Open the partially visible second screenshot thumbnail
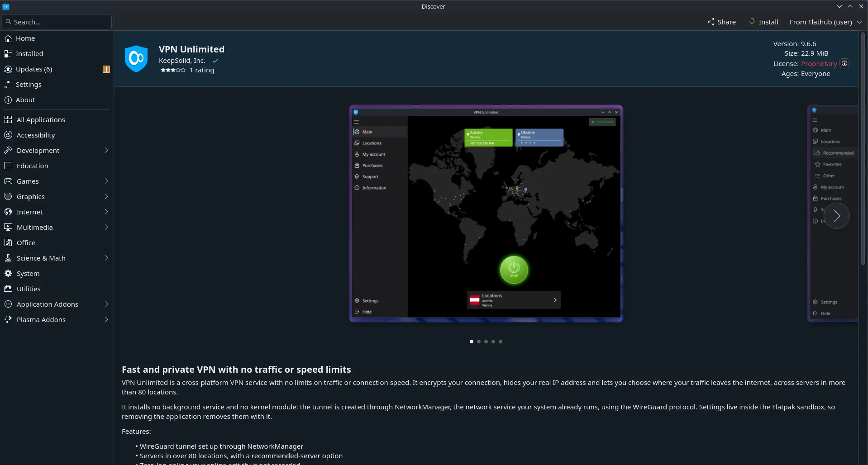Image resolution: width=868 pixels, height=465 pixels. [833, 214]
